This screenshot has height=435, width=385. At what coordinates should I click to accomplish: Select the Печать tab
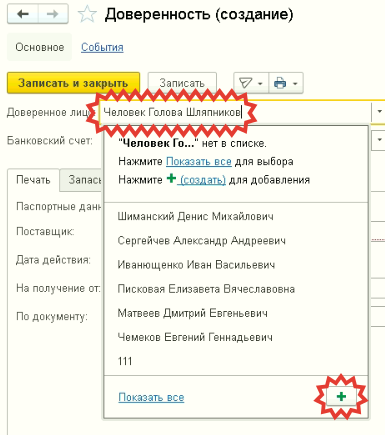(x=33, y=180)
